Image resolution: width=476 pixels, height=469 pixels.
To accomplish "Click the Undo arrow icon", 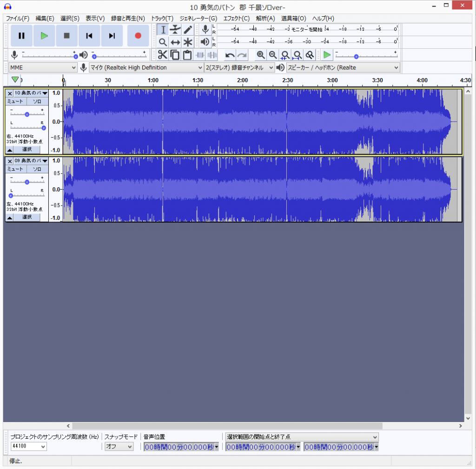I will click(x=230, y=55).
